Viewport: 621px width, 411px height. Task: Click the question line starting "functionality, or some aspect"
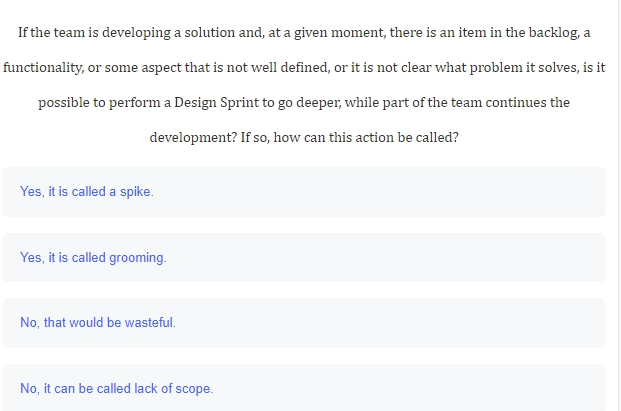(x=304, y=68)
